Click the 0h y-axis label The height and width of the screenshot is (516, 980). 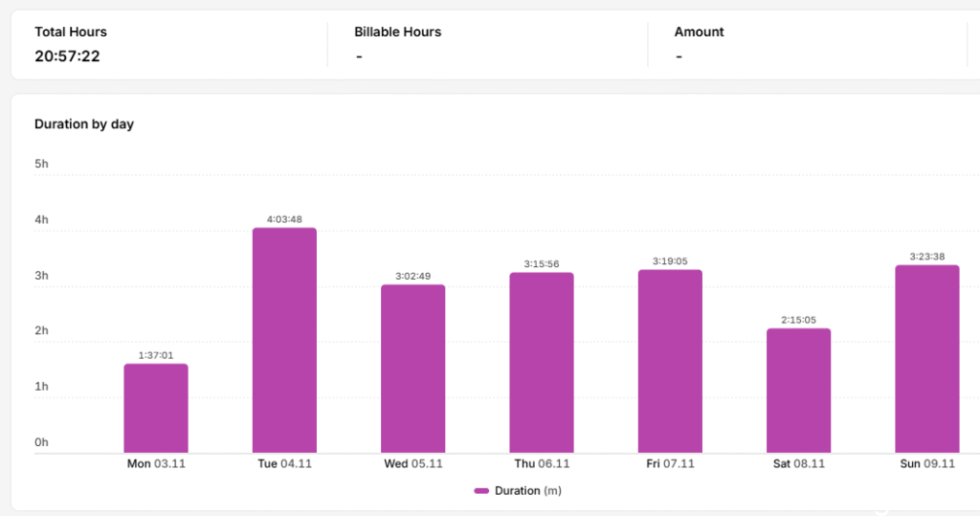coord(41,442)
